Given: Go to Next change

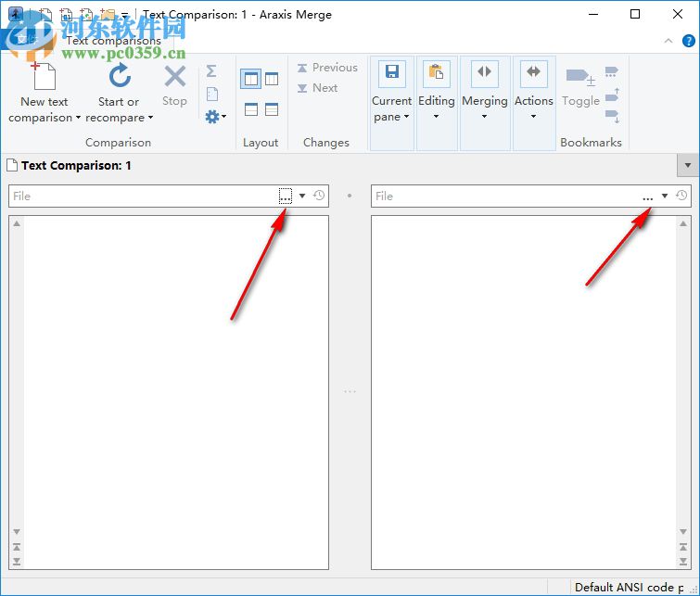Looking at the screenshot, I should point(317,88).
